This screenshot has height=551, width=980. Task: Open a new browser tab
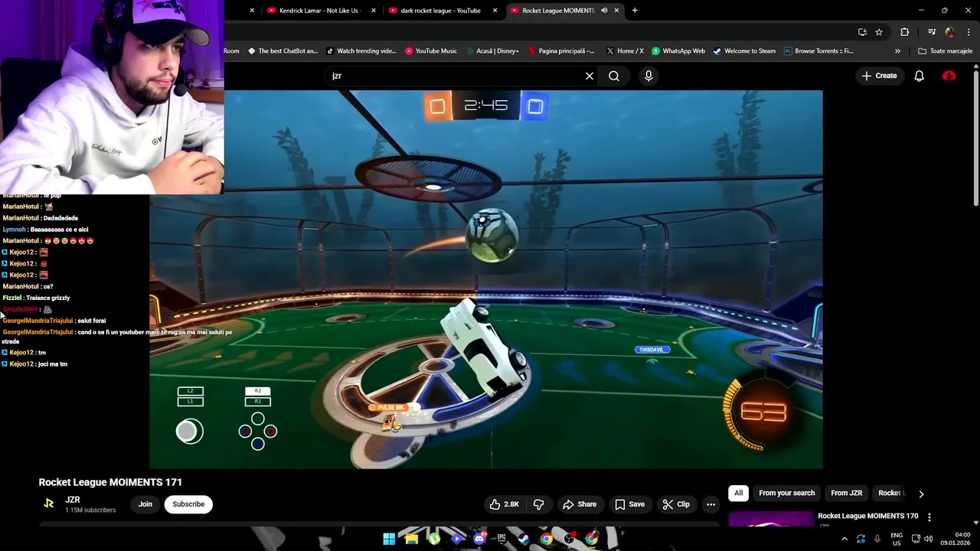(635, 11)
